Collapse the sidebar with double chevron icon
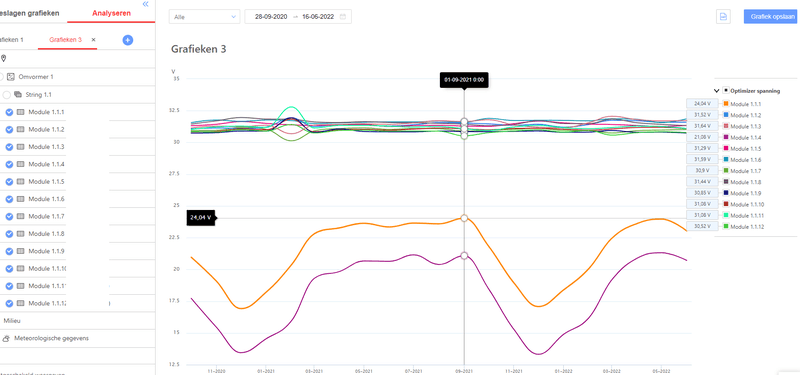Image resolution: width=800 pixels, height=375 pixels. 145,4
